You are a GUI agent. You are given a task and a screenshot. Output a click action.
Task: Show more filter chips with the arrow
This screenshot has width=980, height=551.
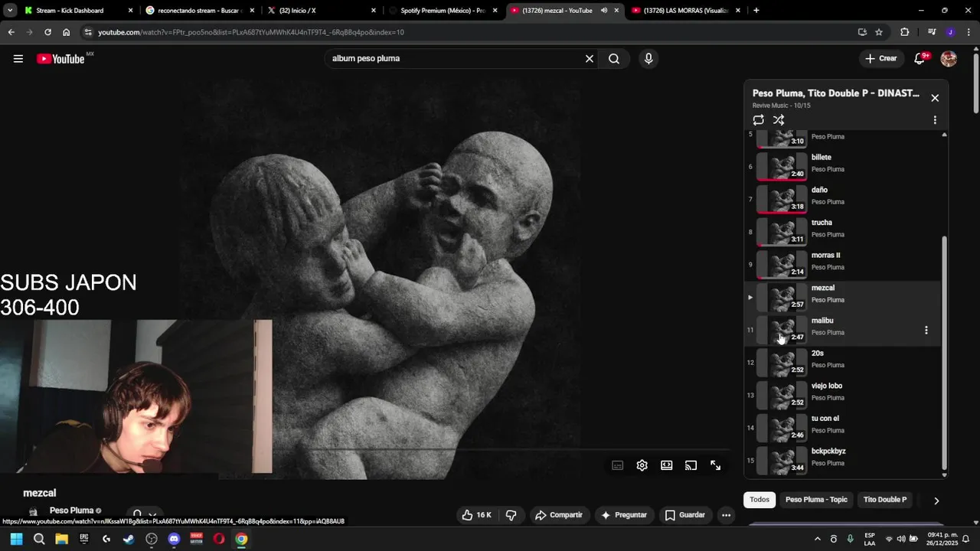[x=936, y=500]
